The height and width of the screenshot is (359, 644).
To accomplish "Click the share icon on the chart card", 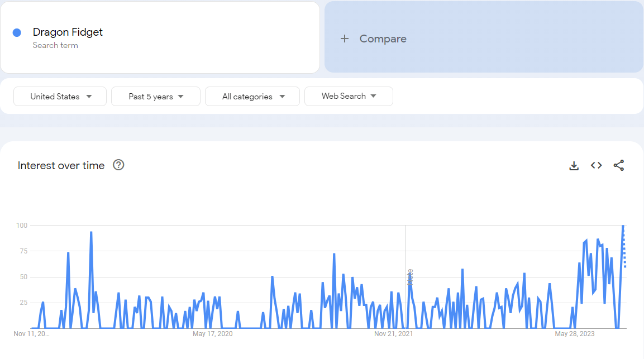I will click(619, 165).
